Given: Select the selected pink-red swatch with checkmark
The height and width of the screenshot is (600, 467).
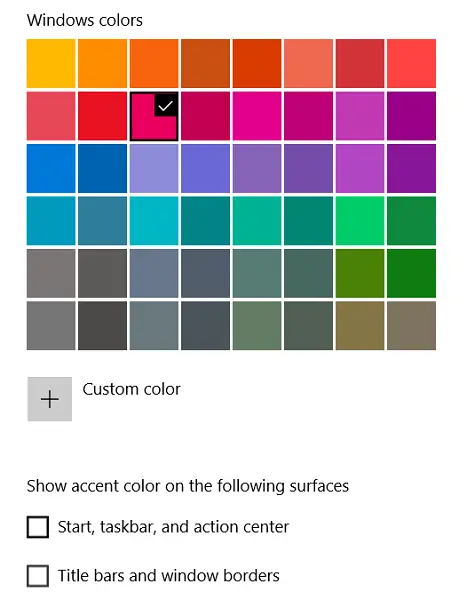Looking at the screenshot, I should coord(154,116).
